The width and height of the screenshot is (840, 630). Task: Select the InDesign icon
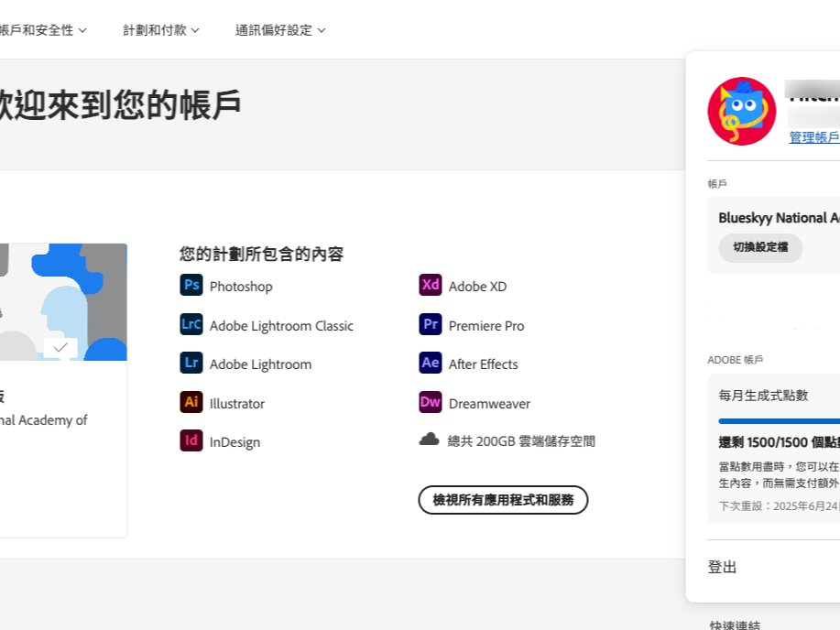191,441
